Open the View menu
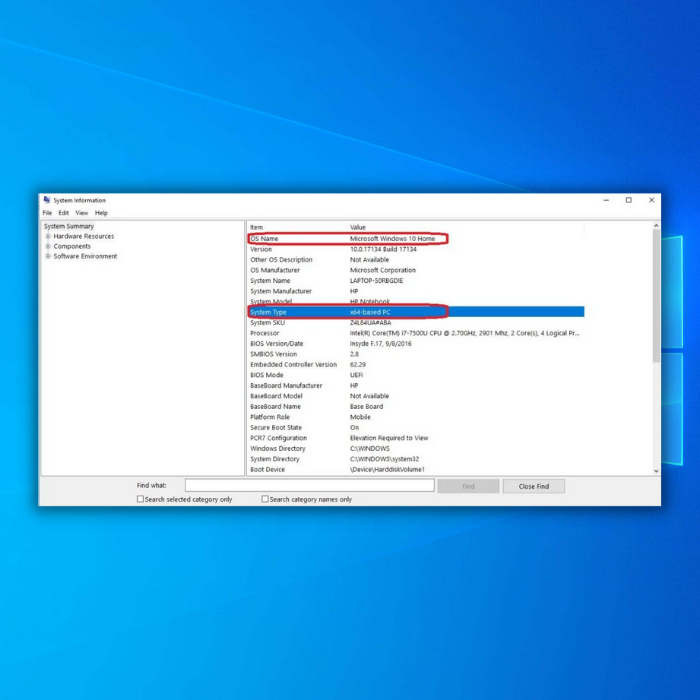The width and height of the screenshot is (700, 700). (x=82, y=213)
